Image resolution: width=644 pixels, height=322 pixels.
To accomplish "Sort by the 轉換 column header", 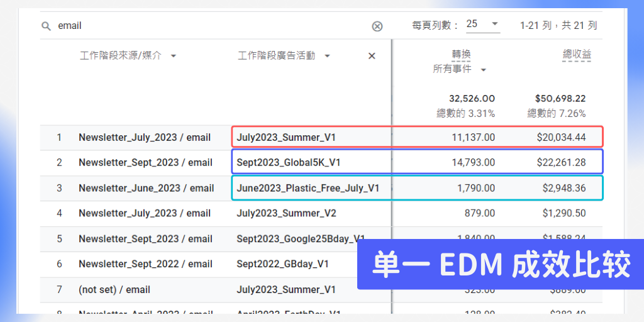I will 461,55.
